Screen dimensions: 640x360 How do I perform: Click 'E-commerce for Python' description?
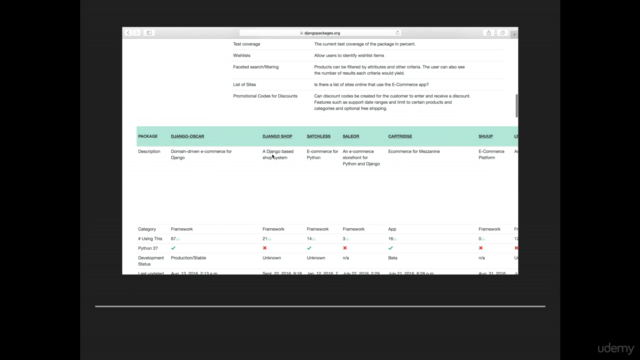click(322, 154)
